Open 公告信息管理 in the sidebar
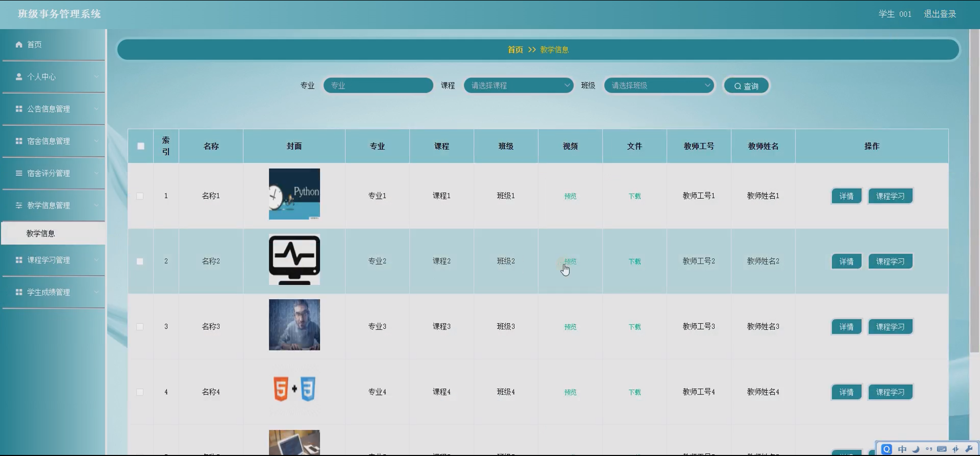 point(53,109)
